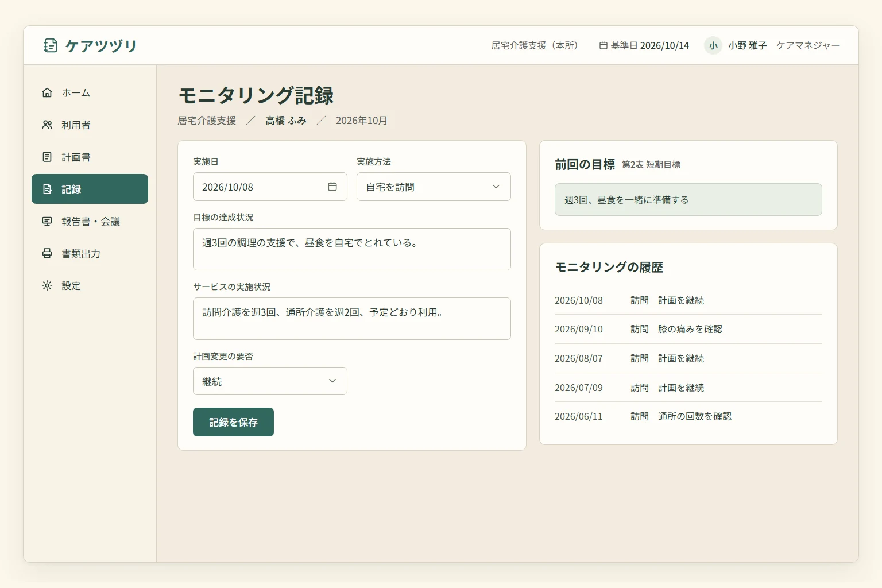
Task: Click the people icon beside 利用者
Action: pos(47,125)
